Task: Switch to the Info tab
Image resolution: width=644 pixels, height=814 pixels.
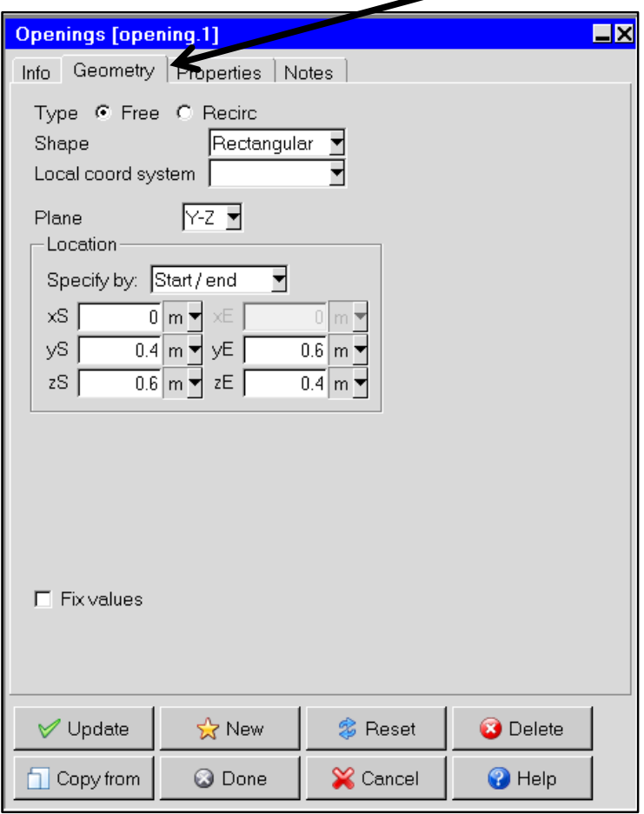Action: (37, 72)
